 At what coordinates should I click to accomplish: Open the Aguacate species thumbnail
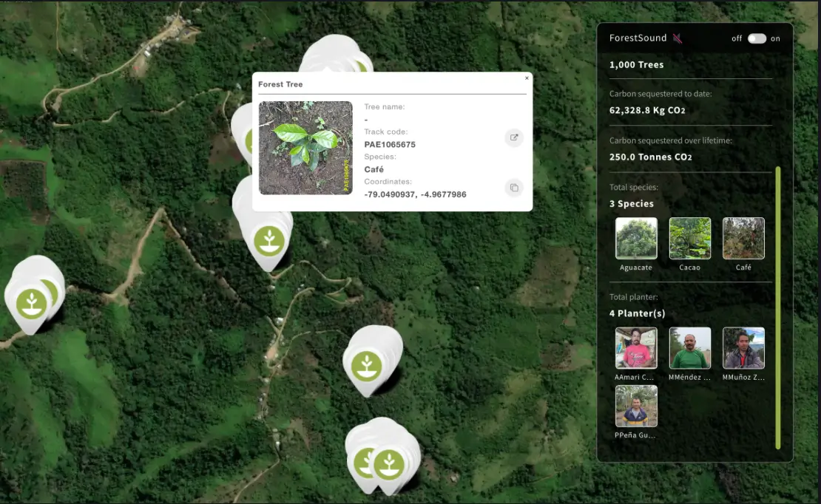pos(636,237)
